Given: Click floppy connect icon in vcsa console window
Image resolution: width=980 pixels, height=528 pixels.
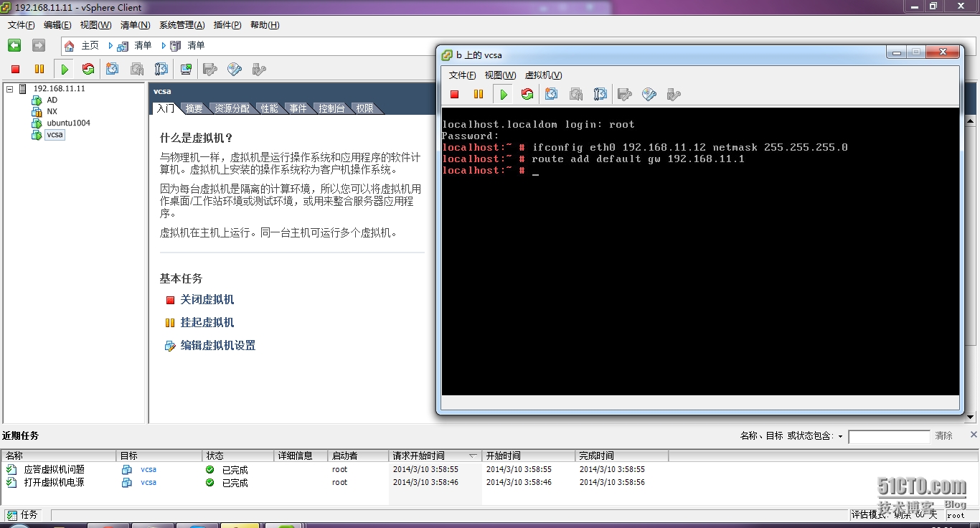Looking at the screenshot, I should 625,94.
